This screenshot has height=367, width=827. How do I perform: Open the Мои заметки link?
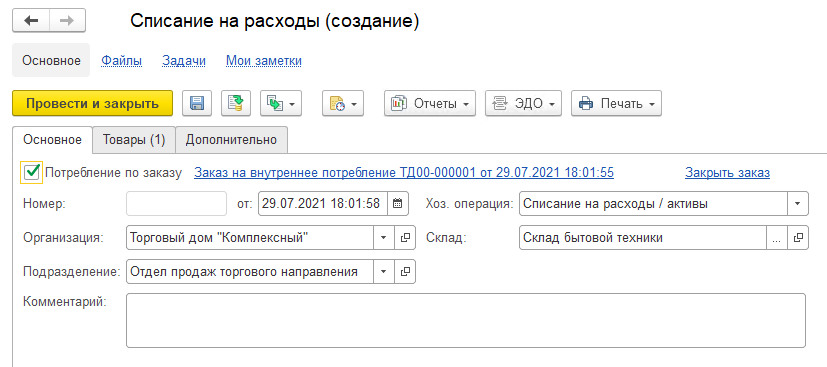click(264, 61)
